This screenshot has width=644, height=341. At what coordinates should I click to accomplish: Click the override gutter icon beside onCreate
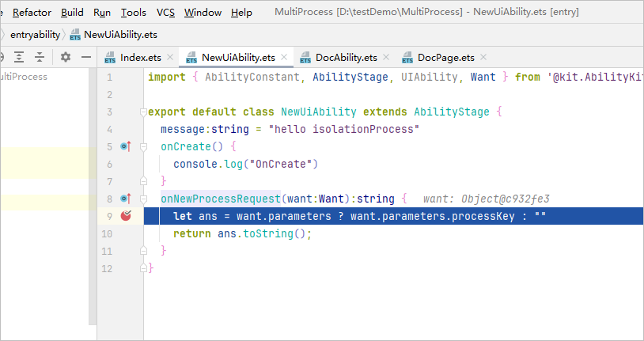[125, 146]
